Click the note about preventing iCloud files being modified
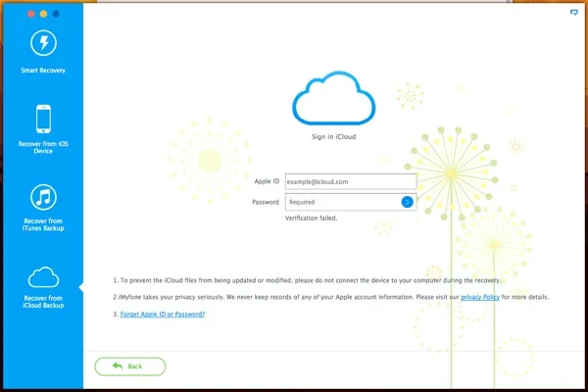588x392 pixels. pyautogui.click(x=307, y=280)
